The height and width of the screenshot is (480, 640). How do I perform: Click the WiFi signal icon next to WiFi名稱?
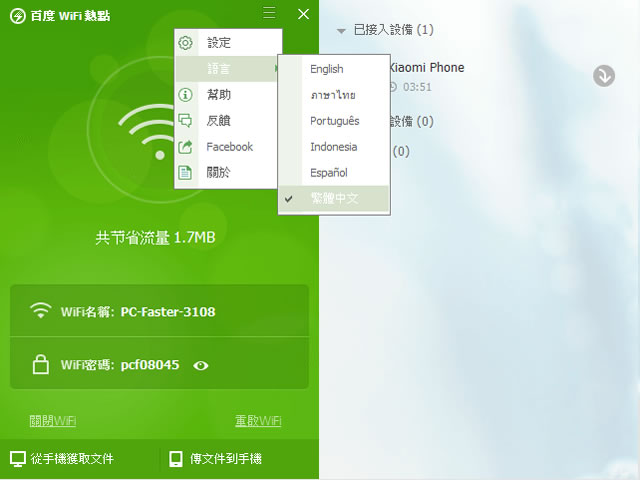(x=40, y=311)
